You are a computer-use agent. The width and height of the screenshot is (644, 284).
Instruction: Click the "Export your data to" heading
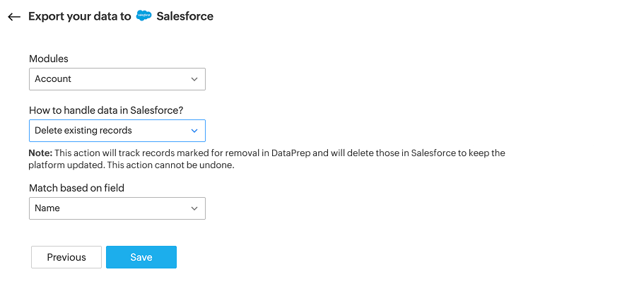click(x=79, y=16)
